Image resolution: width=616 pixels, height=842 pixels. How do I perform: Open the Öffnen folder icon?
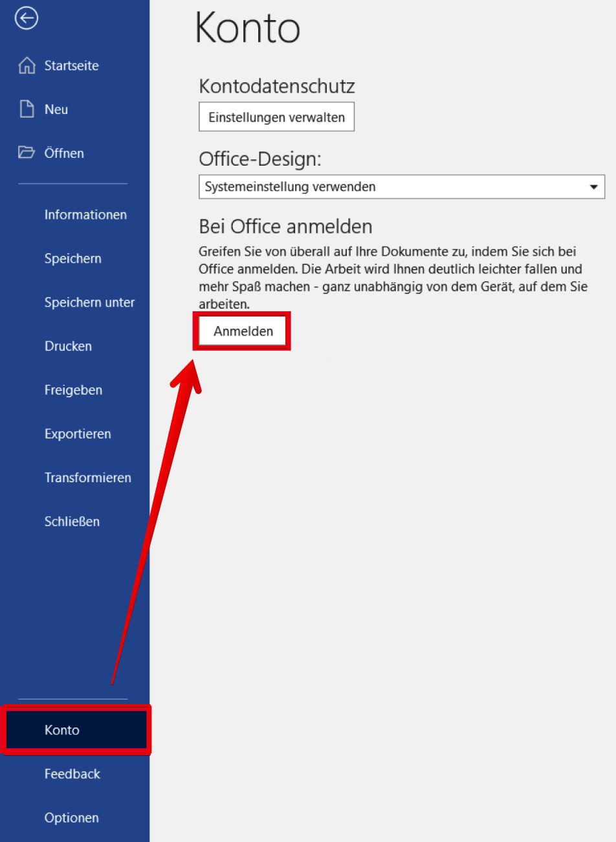click(x=26, y=153)
